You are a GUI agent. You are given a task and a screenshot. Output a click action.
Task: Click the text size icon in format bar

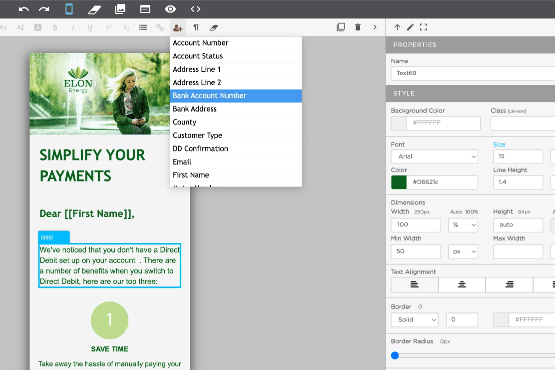[x=20, y=27]
